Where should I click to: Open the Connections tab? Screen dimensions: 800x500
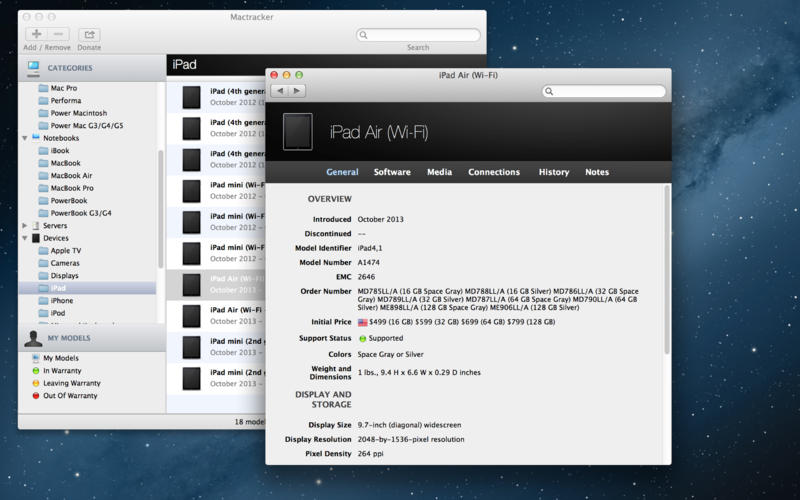(494, 172)
